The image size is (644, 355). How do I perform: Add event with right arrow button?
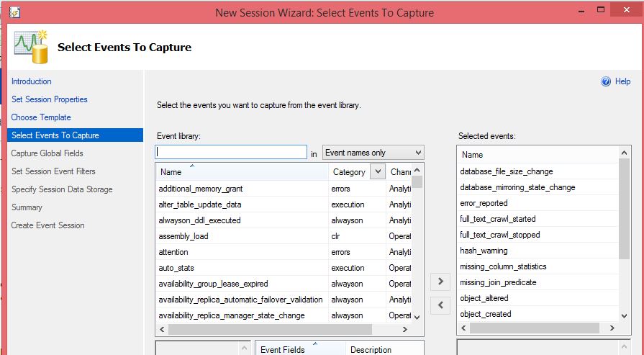[x=440, y=282]
